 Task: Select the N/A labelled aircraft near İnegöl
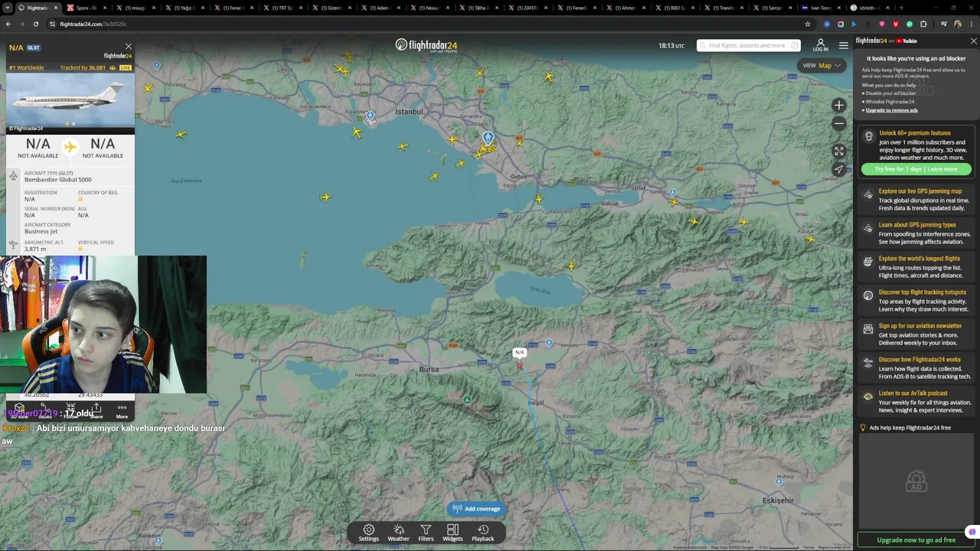coord(519,364)
